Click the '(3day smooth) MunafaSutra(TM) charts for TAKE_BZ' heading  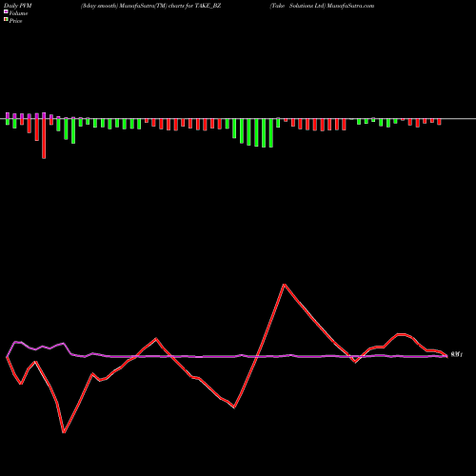click(150, 6)
